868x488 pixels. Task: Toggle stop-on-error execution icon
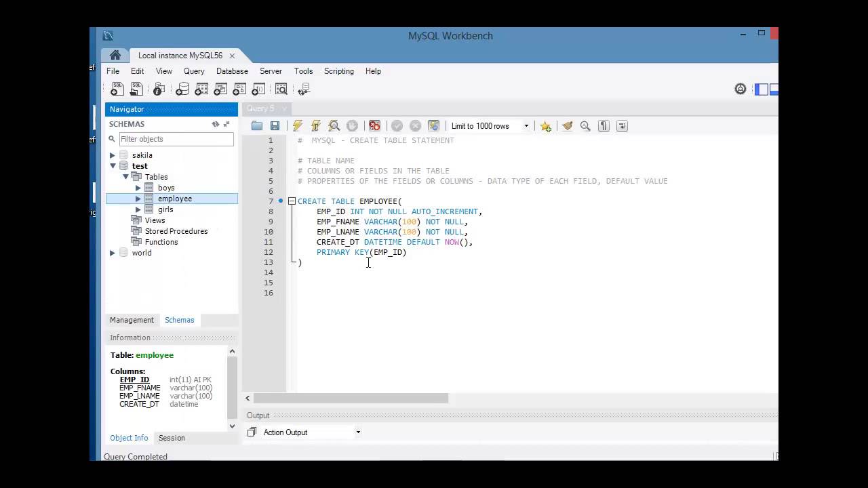[374, 126]
